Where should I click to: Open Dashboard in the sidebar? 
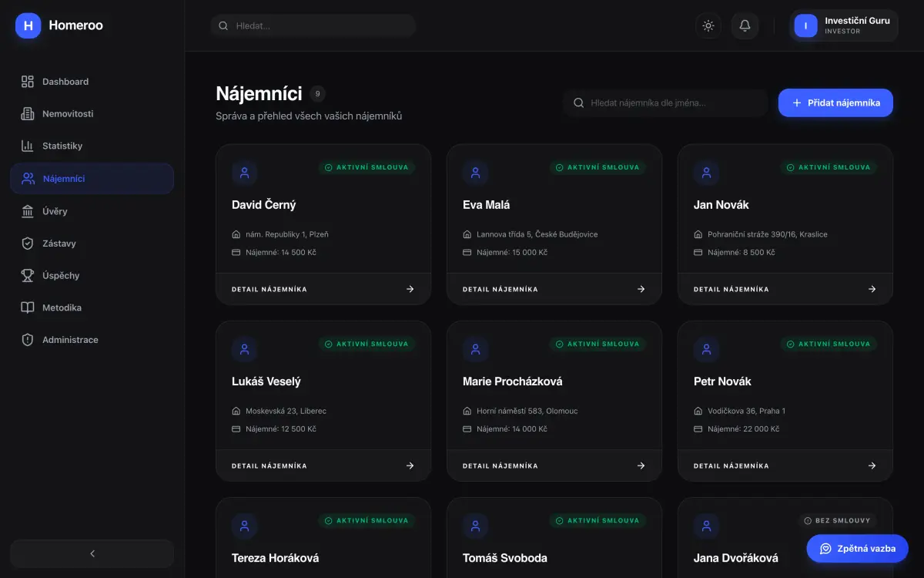point(92,82)
